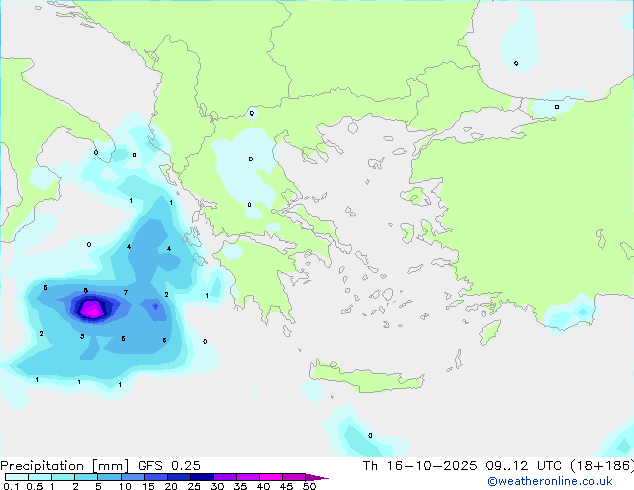Pick the 1–2 mm legend swatch

[x=63, y=477]
